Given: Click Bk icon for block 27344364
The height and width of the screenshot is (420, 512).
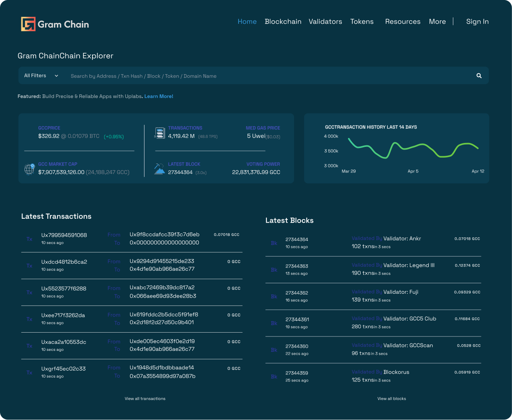Looking at the screenshot, I should pos(274,243).
